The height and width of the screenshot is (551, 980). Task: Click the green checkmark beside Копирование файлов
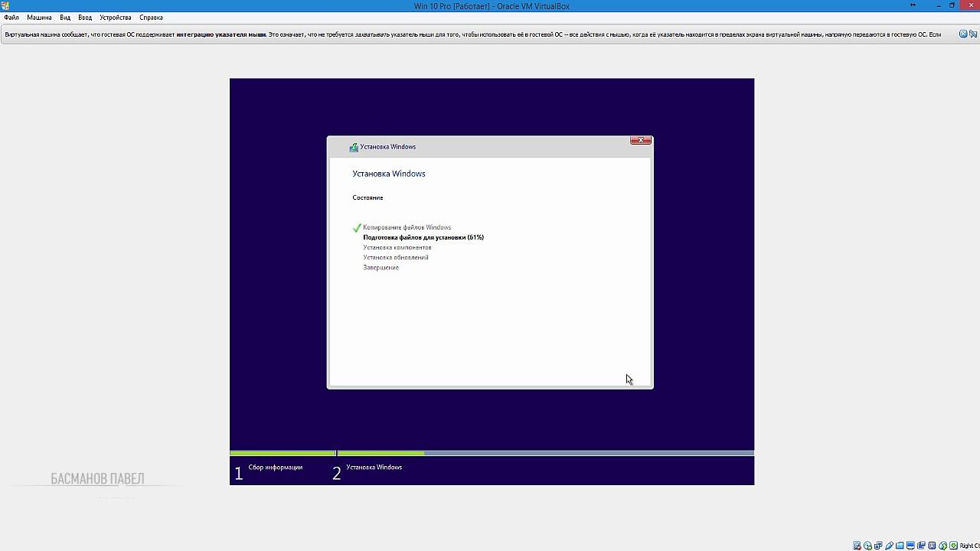click(357, 228)
